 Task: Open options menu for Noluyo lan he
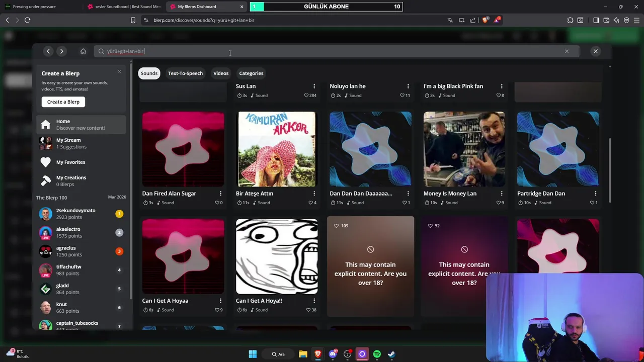pos(408,86)
